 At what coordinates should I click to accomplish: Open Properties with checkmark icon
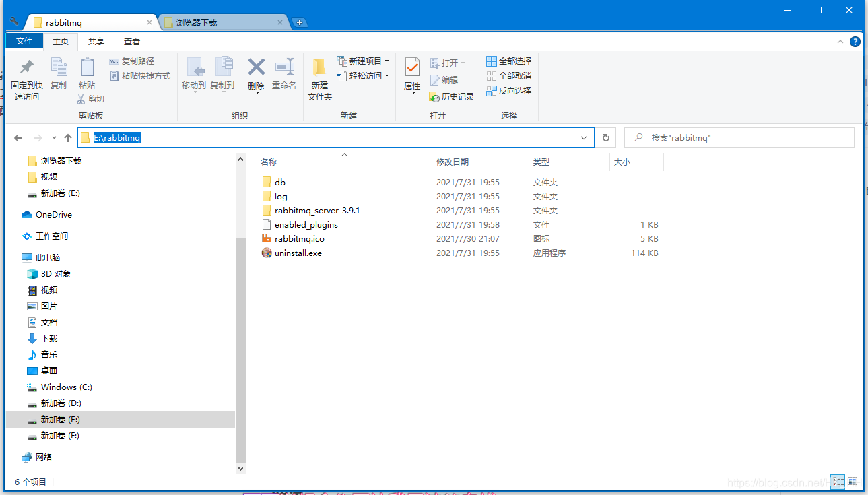point(412,67)
